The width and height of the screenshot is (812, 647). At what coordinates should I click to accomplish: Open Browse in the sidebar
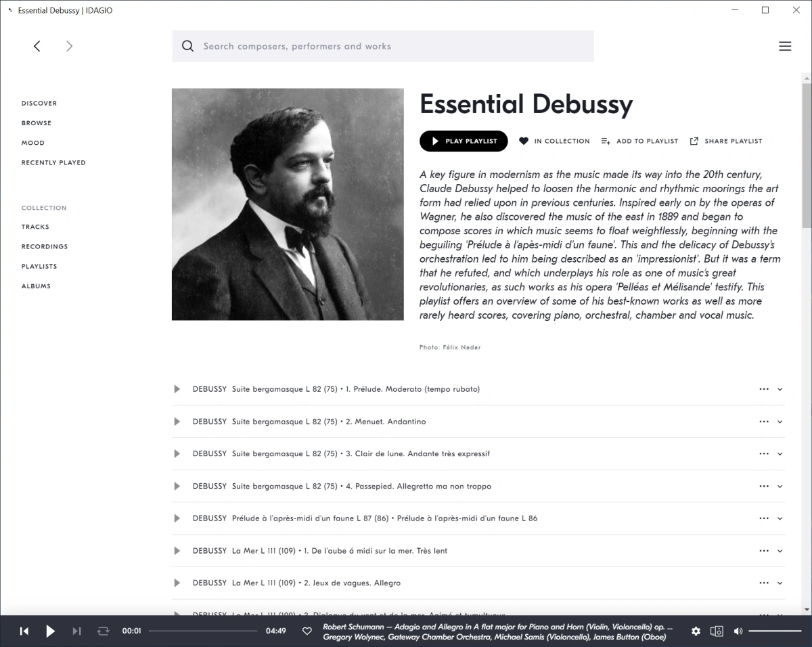(37, 123)
